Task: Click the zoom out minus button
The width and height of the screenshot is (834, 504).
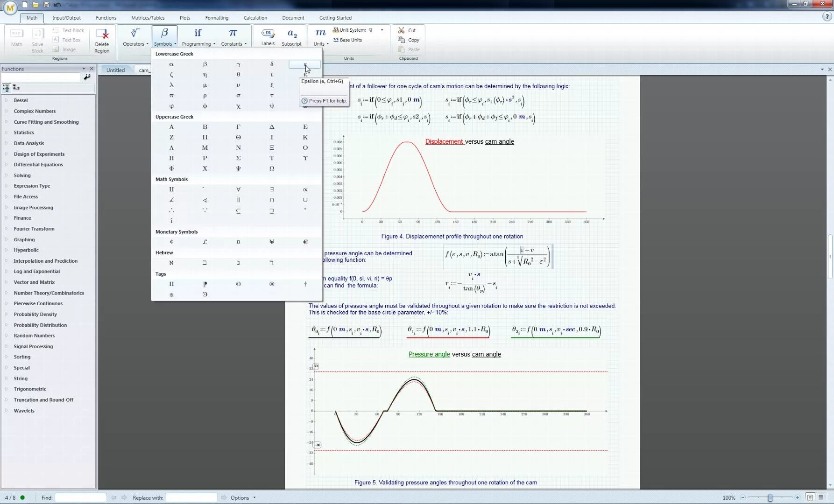Action: tap(742, 498)
